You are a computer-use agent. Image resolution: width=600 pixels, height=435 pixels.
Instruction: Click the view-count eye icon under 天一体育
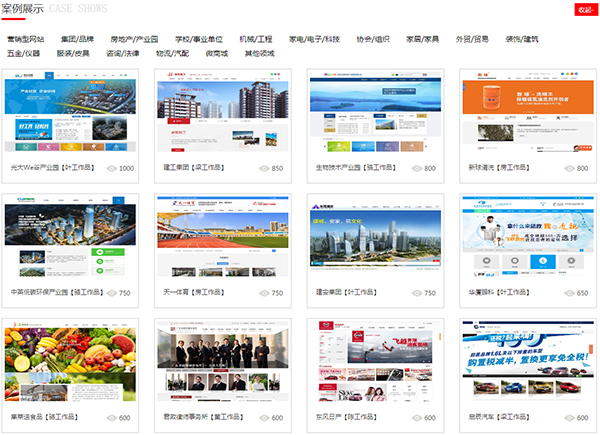[x=264, y=294]
